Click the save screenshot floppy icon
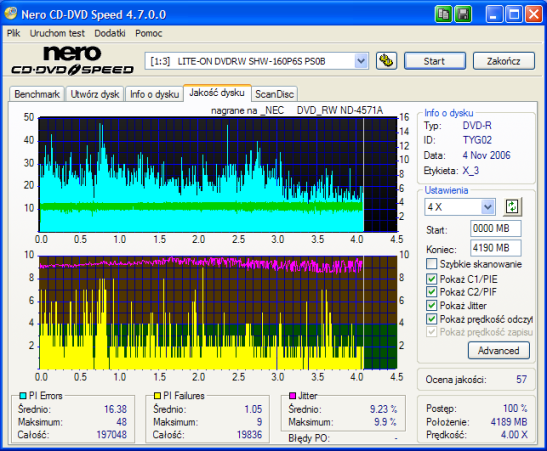547x451 pixels. [463, 14]
